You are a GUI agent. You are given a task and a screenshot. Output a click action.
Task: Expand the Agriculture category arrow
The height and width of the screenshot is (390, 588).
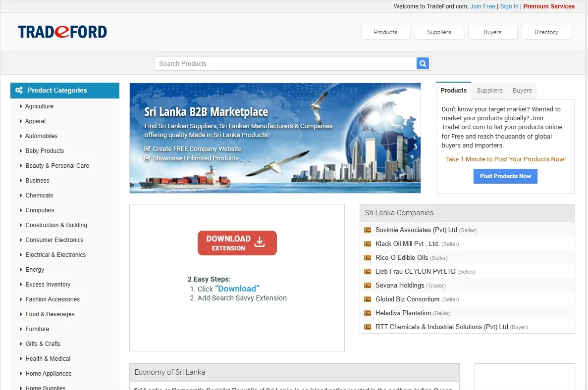21,106
